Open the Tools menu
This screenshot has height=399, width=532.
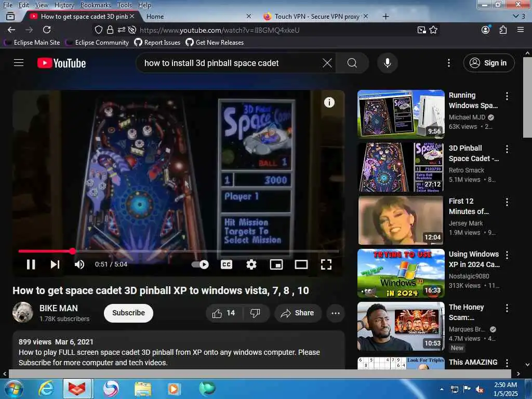click(125, 5)
